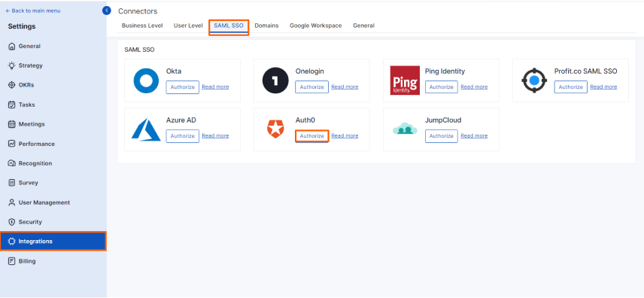Click the JumpCloud cloud logo
This screenshot has height=298, width=644.
[x=405, y=129]
